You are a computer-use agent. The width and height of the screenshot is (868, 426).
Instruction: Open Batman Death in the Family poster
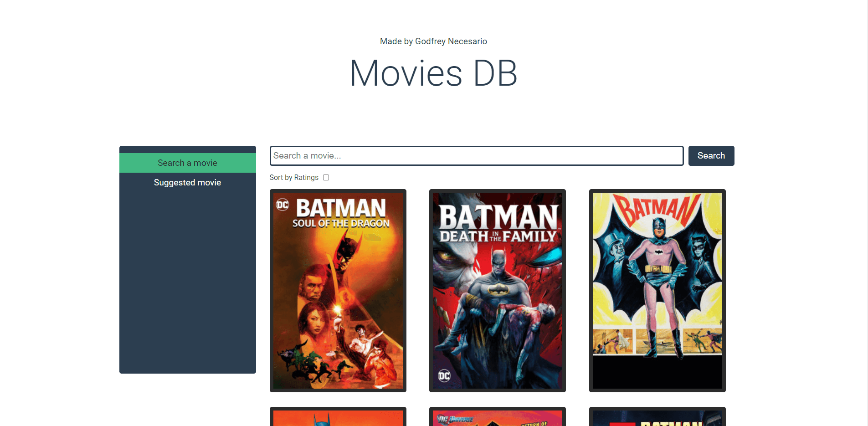point(498,291)
